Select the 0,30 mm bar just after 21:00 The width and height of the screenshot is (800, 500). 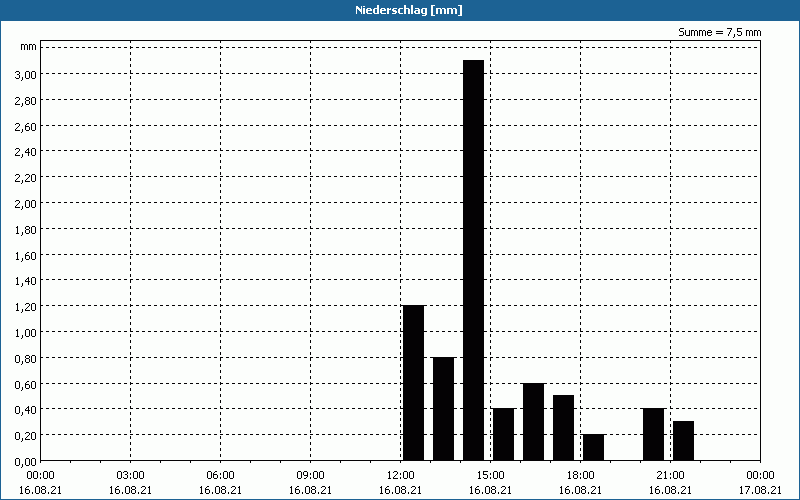[x=684, y=441]
